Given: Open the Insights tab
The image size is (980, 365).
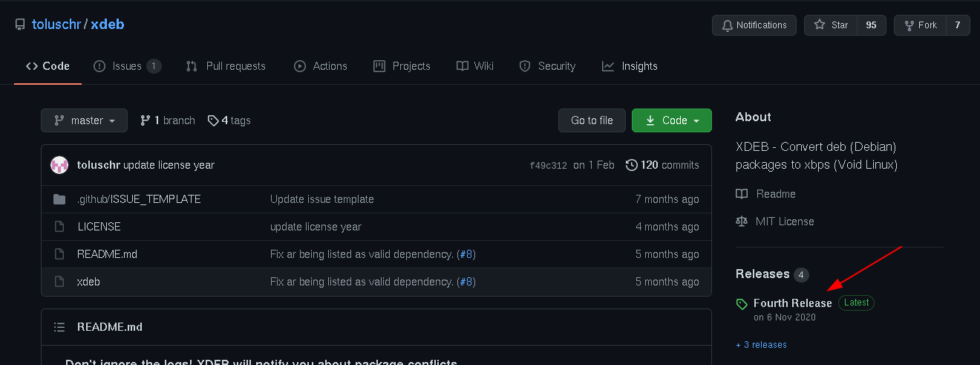Looking at the screenshot, I should coord(630,66).
